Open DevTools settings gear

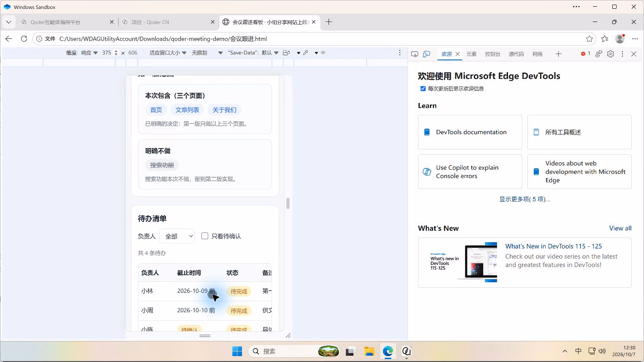611,54
